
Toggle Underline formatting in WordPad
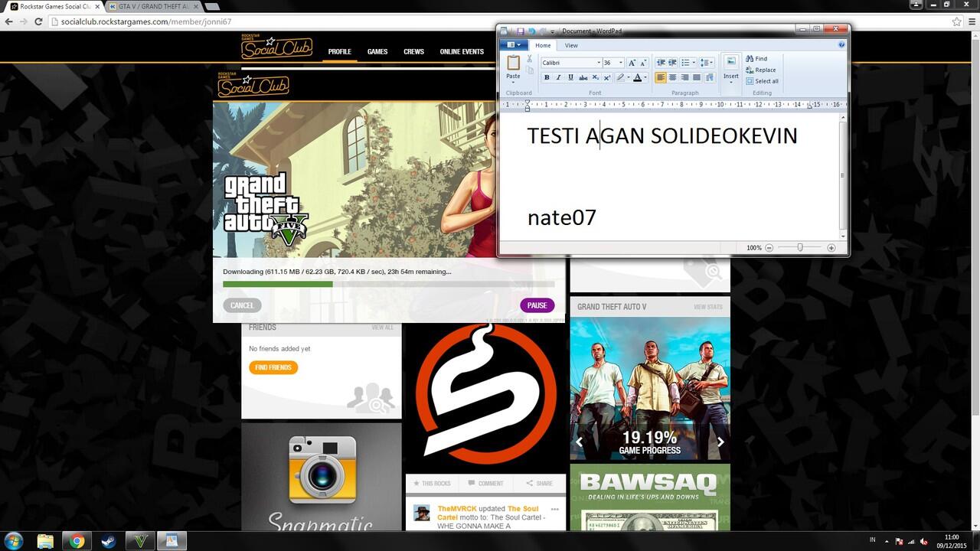[571, 77]
